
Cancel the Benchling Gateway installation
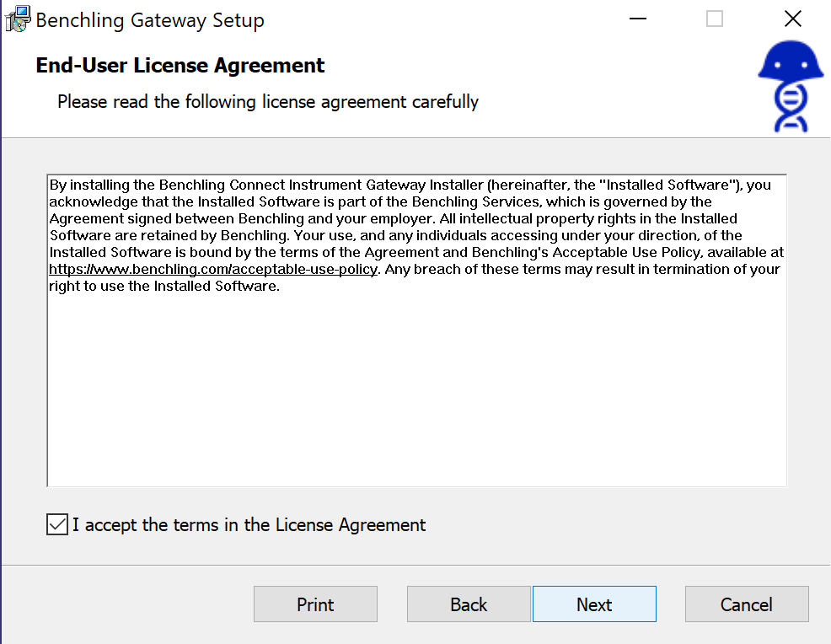click(x=747, y=604)
